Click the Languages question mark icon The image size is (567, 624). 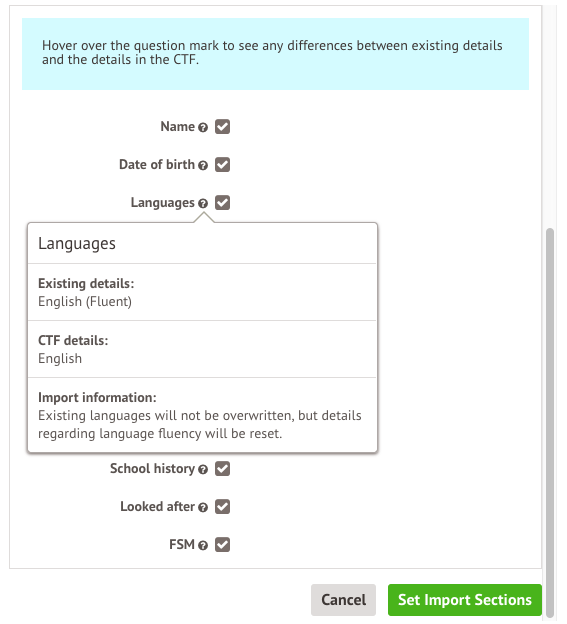[x=203, y=204]
